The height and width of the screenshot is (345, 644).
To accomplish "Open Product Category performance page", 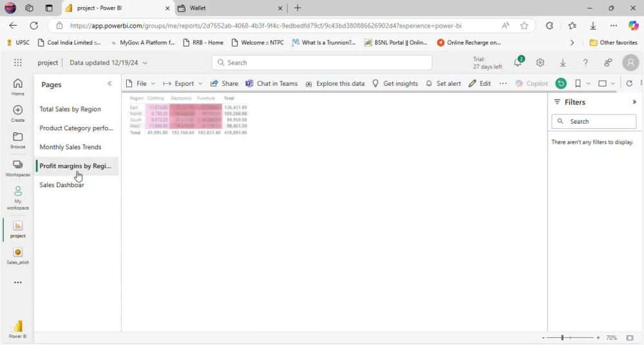I will 77,128.
